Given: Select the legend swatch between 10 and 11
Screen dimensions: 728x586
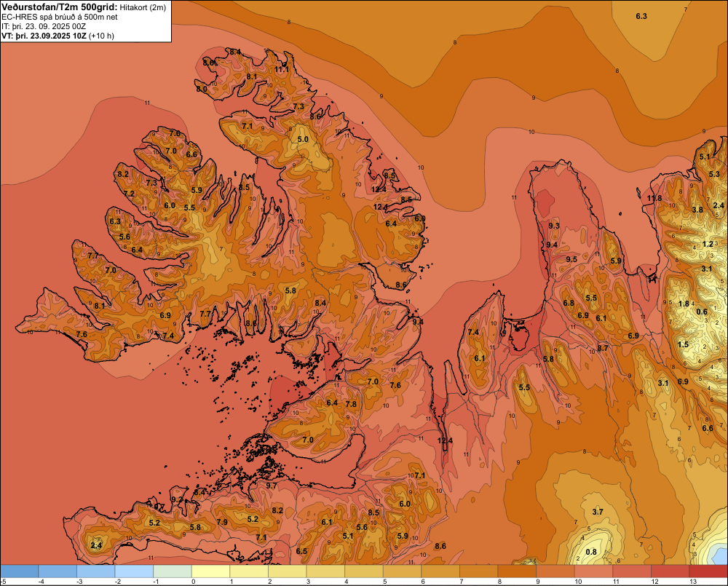Looking at the screenshot, I should 594,571.
